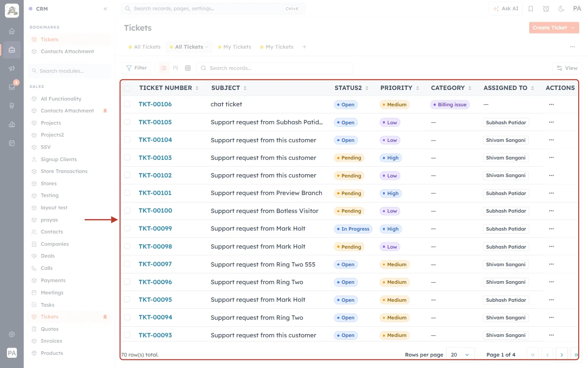Click the Filter button
This screenshot has width=588, height=368.
[136, 68]
